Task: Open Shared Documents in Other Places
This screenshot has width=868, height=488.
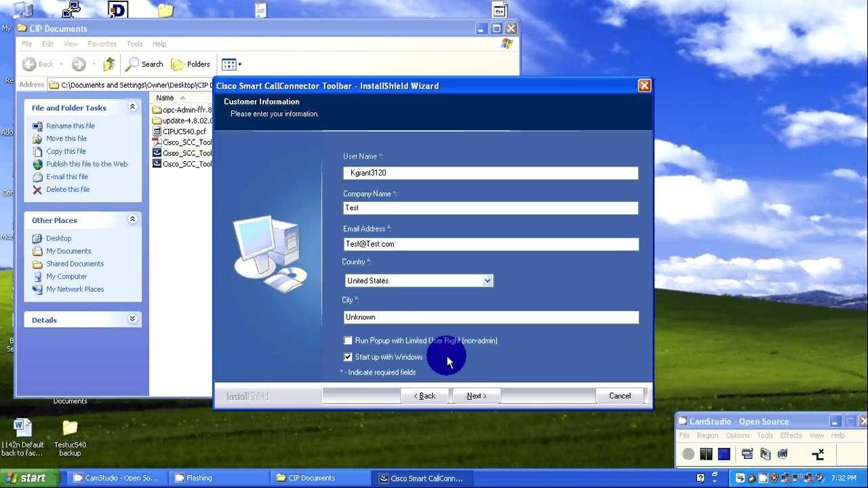Action: coord(75,264)
